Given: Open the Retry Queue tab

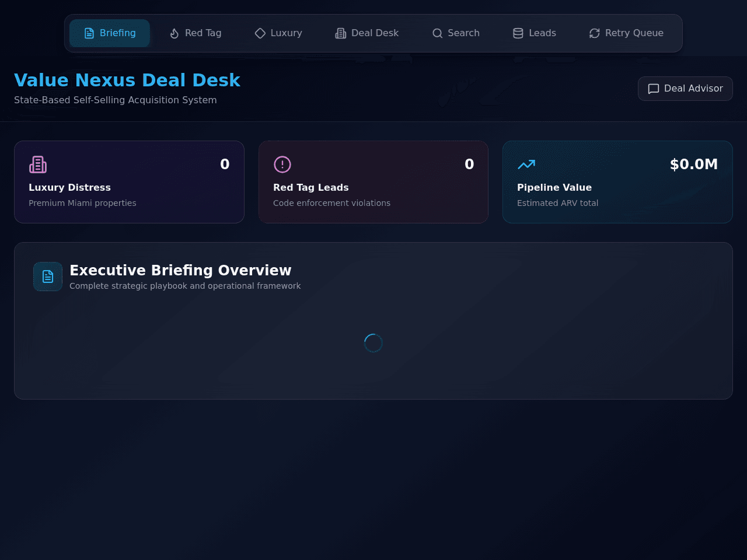Looking at the screenshot, I should point(626,33).
